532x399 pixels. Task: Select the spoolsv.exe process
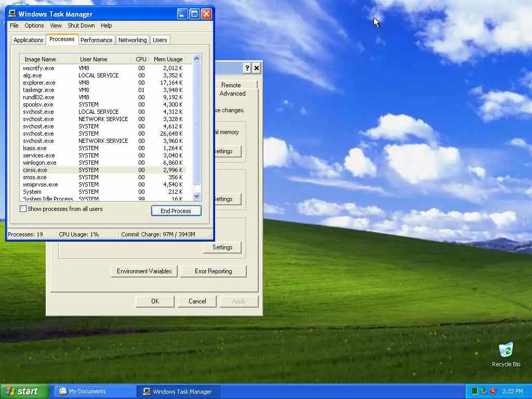103,104
